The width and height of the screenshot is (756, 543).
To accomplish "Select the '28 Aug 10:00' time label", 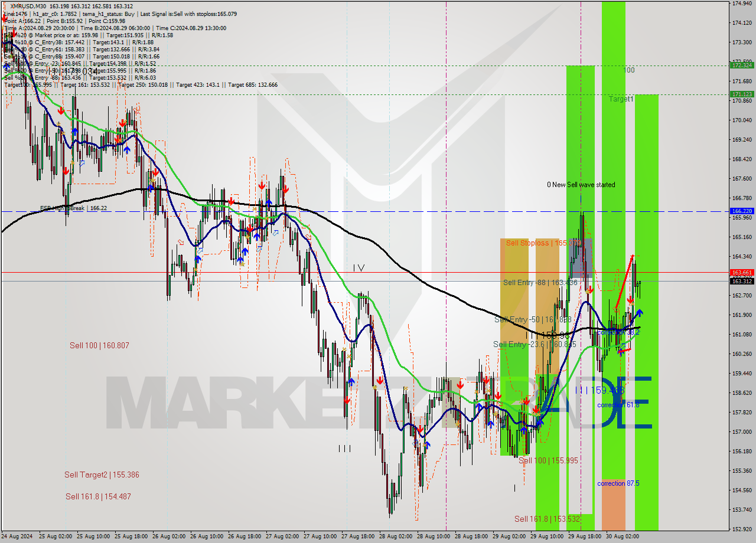I will coord(432,537).
